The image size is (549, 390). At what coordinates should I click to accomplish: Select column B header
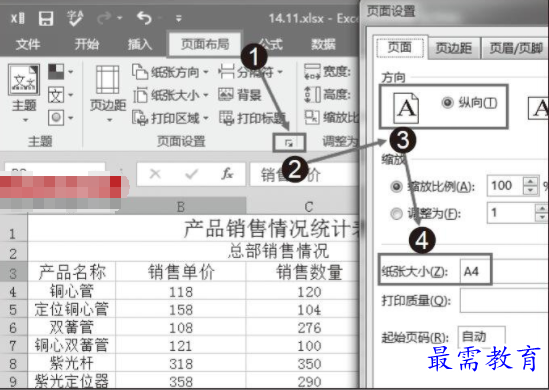click(x=181, y=207)
